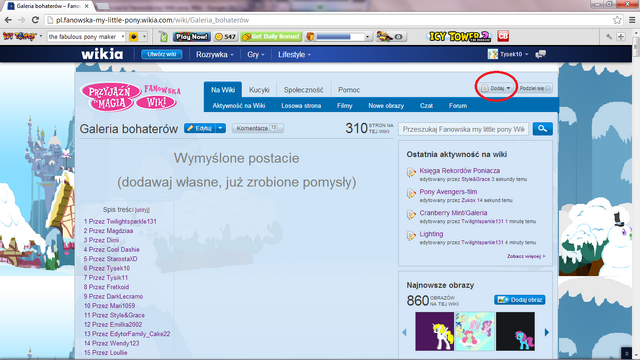
Task: Click the toolbar plus icon
Action: 621,37
